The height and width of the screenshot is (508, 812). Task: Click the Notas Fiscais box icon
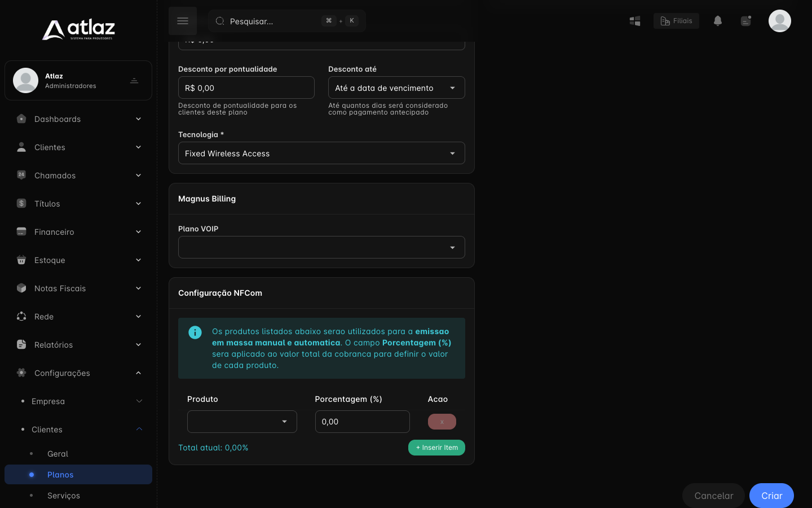pyautogui.click(x=21, y=288)
